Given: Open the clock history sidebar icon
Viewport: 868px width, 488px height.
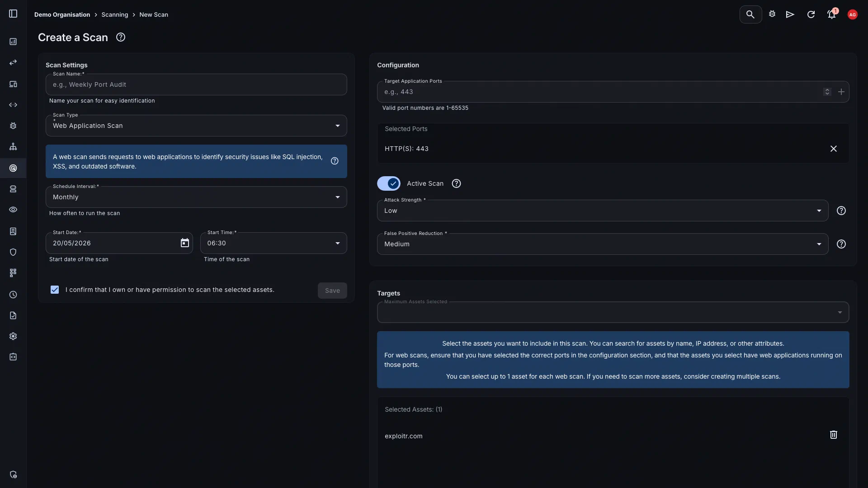Looking at the screenshot, I should click(x=13, y=295).
